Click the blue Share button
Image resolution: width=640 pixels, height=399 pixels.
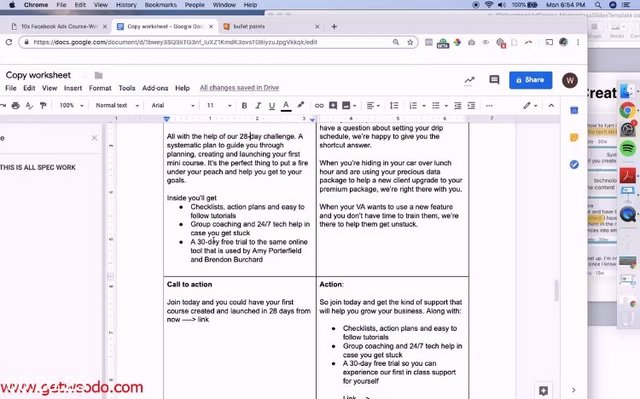(x=531, y=80)
